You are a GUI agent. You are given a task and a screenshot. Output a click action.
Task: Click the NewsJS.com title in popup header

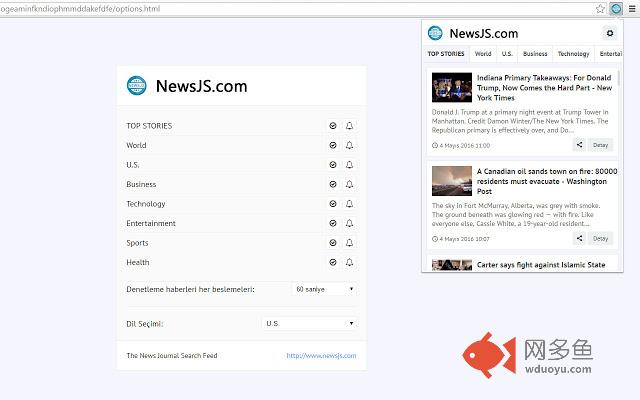pos(484,33)
